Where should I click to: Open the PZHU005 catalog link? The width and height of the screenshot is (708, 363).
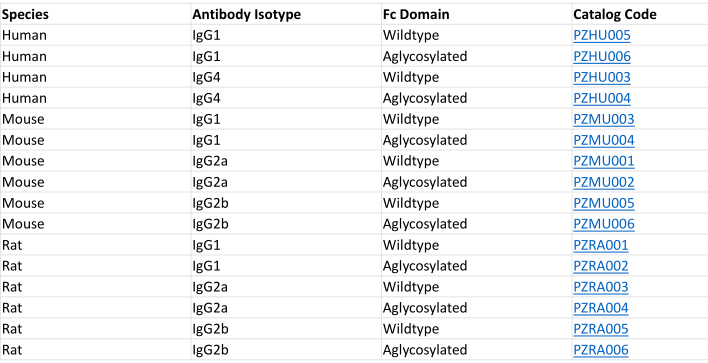tap(602, 35)
